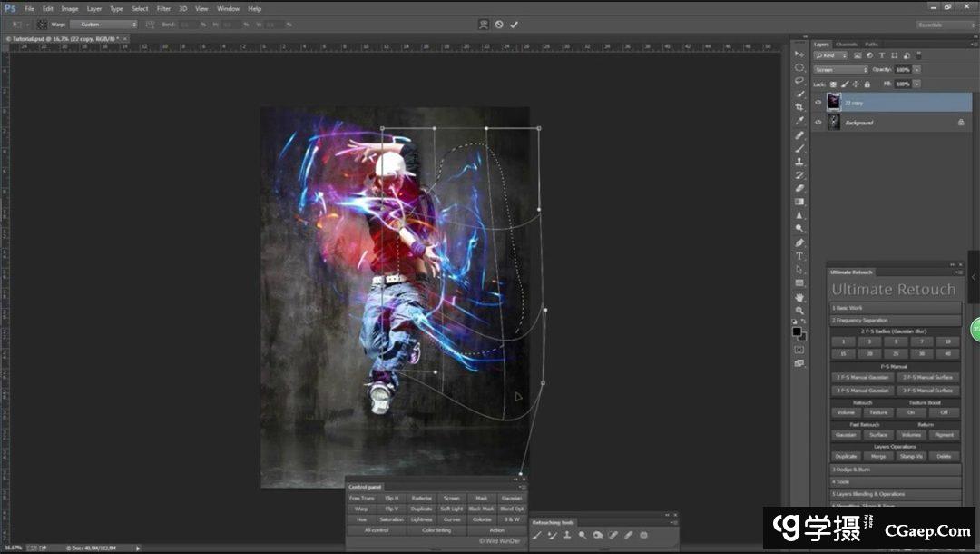Click the 22 copy layer thumbnail
This screenshot has width=980, height=554.
pos(833,102)
